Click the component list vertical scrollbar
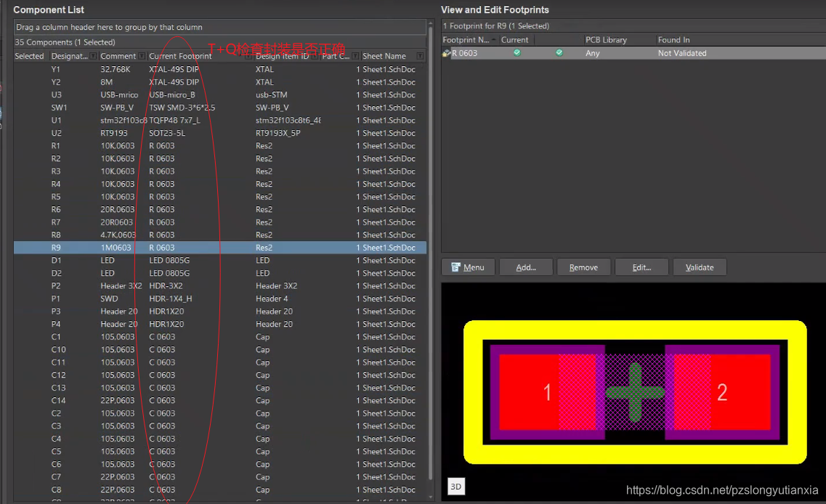Viewport: 826px width, 504px height. coord(431,253)
